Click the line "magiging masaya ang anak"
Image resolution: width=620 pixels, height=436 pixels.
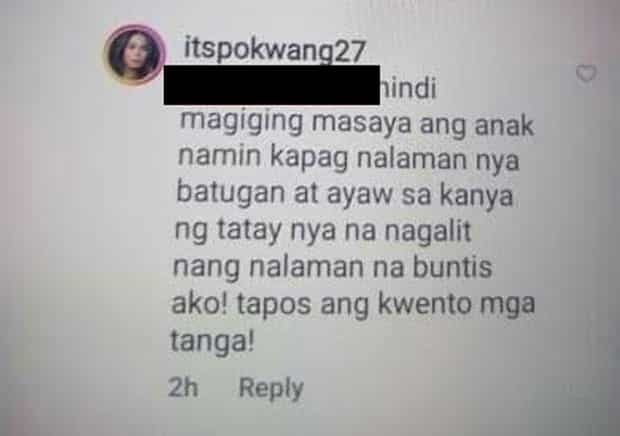[357, 125]
